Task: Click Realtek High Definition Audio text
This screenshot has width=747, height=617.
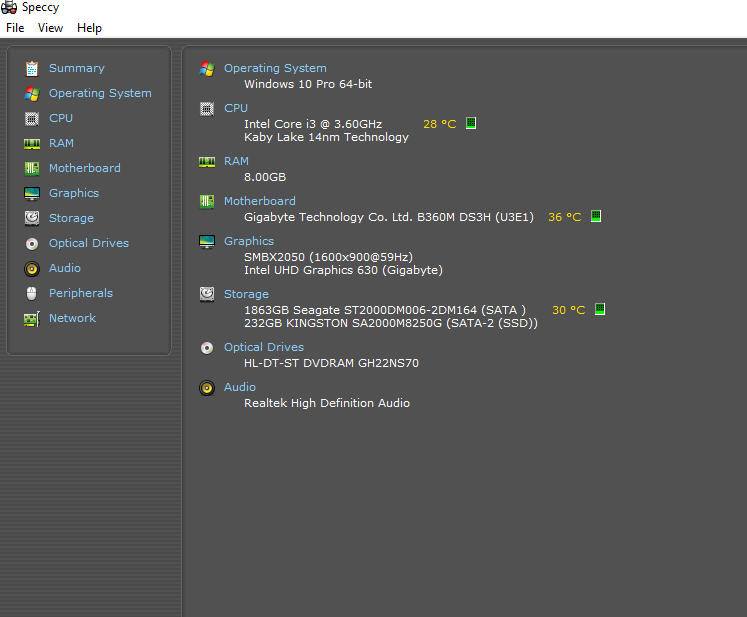Action: (x=327, y=403)
